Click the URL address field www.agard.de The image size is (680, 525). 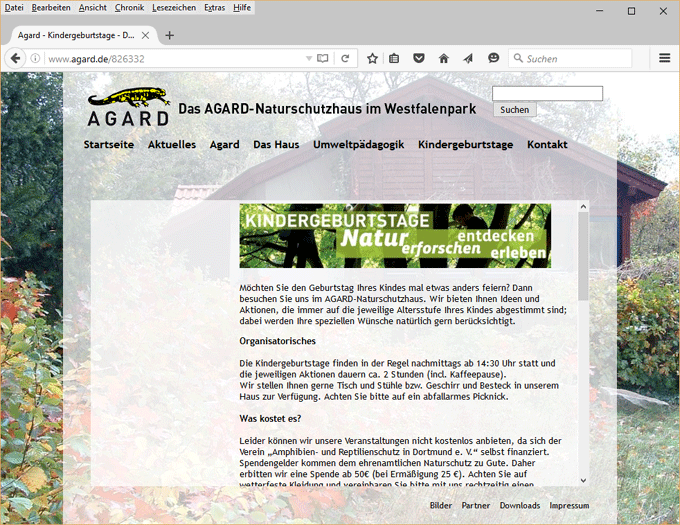pyautogui.click(x=173, y=59)
